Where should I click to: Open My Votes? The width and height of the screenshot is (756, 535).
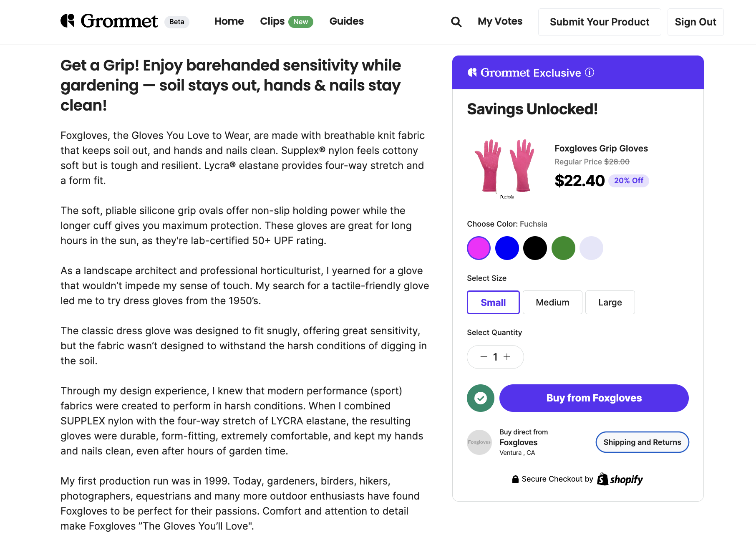pyautogui.click(x=500, y=21)
